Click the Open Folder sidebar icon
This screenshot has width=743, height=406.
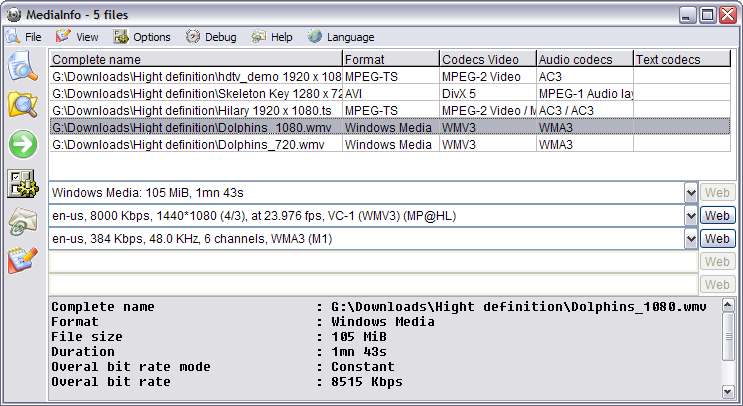tap(22, 105)
